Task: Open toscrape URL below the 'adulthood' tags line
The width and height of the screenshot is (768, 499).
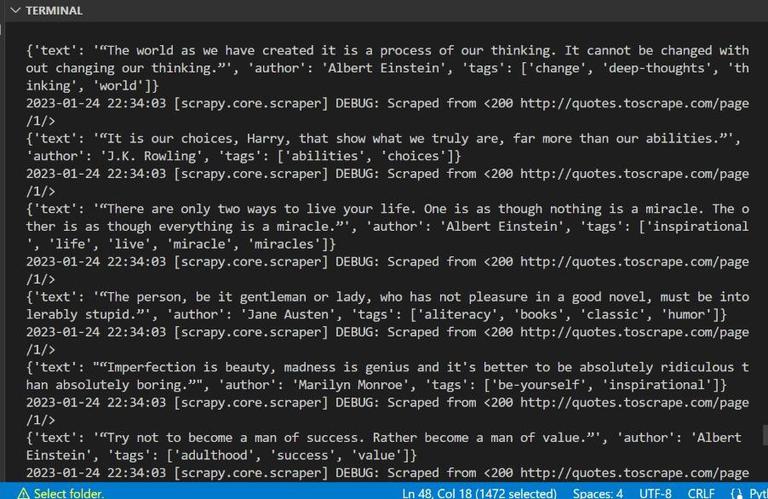Action: 634,473
